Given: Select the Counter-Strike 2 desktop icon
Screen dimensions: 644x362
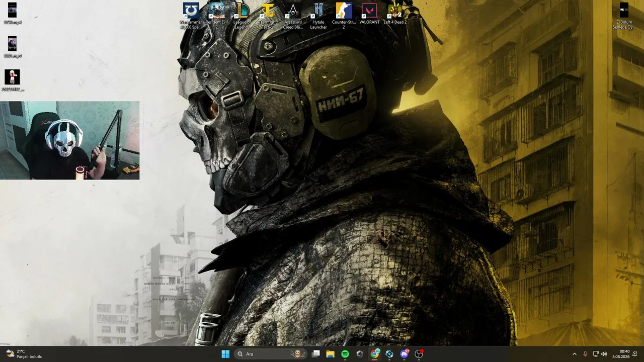Looking at the screenshot, I should pos(344,16).
